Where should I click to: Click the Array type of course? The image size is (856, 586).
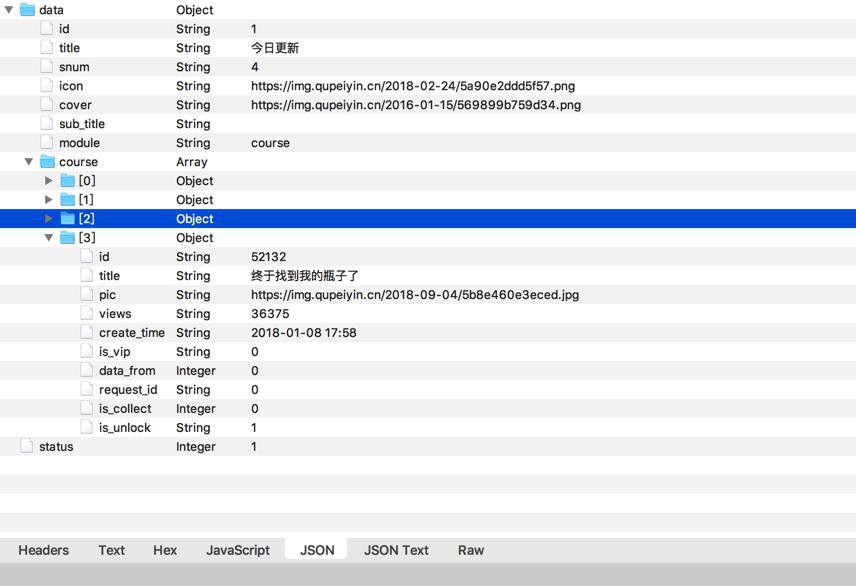[x=192, y=162]
